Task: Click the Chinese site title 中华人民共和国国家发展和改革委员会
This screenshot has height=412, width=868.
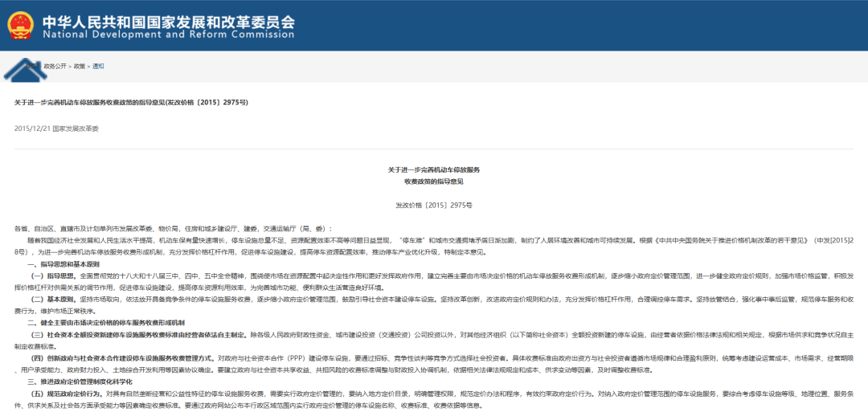Action: point(168,20)
